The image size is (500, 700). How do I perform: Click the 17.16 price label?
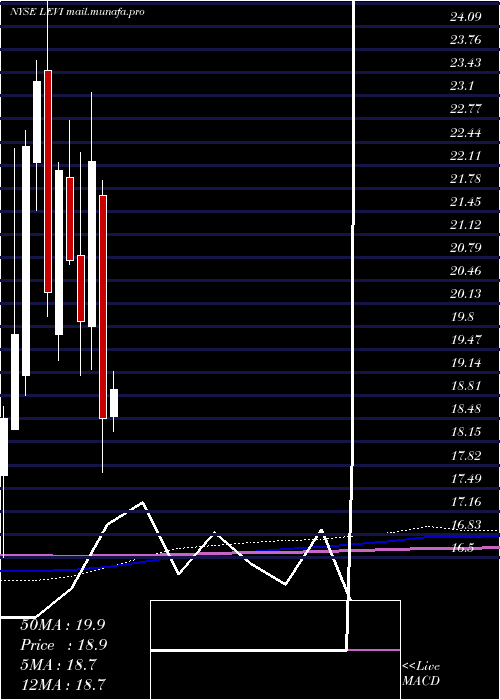[x=466, y=502]
